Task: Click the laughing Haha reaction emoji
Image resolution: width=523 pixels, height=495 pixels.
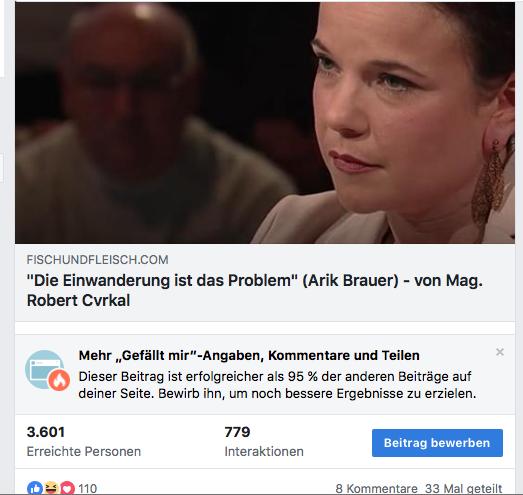Action: [51, 488]
